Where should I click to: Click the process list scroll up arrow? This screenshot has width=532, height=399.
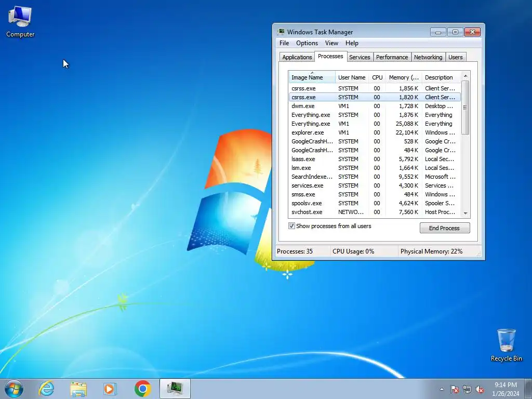pos(465,76)
